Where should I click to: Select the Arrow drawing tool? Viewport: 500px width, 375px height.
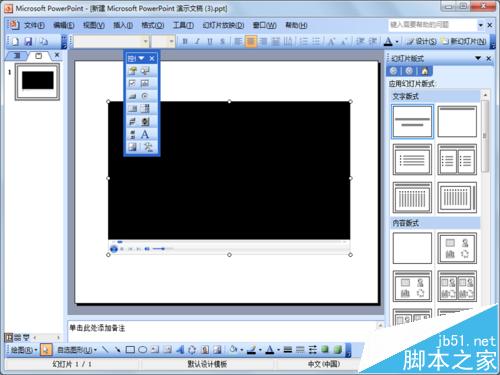tap(117, 350)
